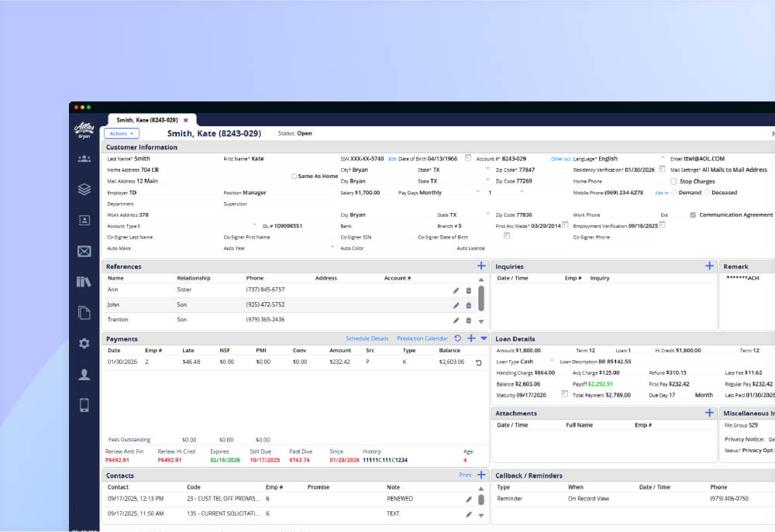Add a new reference with plus icon

tap(481, 266)
